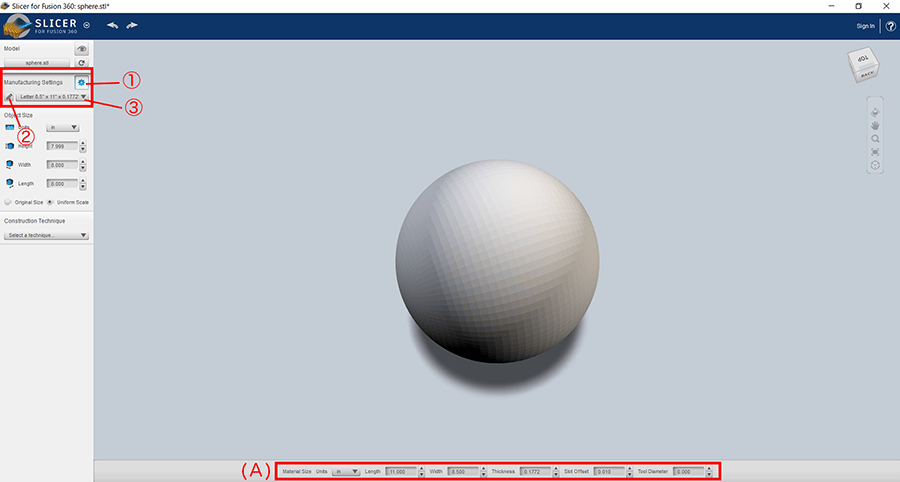900x482 pixels.
Task: Open the Help question mark icon
Action: (891, 26)
